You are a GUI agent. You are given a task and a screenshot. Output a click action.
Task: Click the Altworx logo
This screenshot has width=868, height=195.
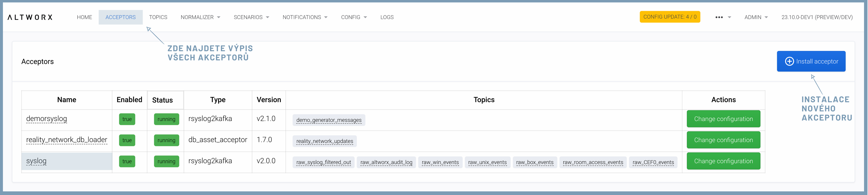pos(30,17)
